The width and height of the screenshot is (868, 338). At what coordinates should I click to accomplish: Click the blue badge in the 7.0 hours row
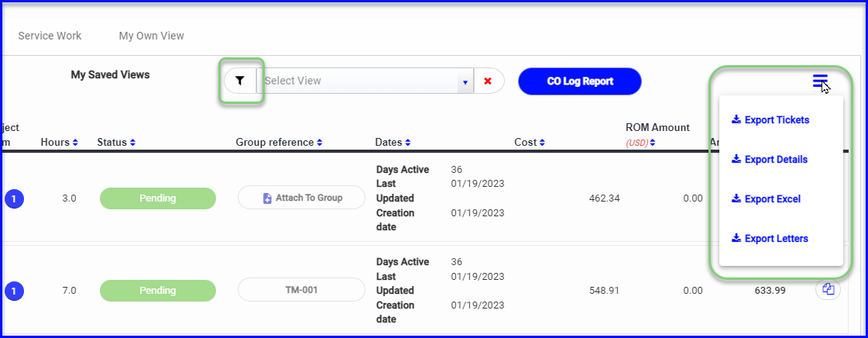click(x=15, y=291)
